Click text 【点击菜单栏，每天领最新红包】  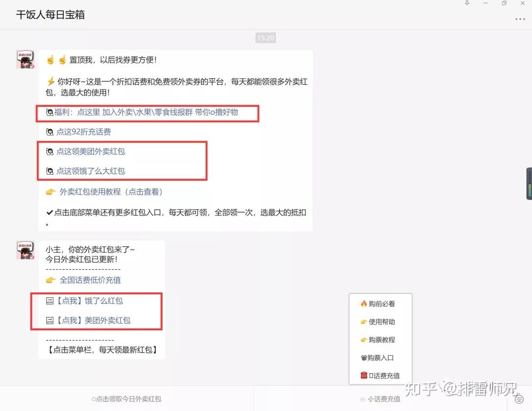coord(102,350)
